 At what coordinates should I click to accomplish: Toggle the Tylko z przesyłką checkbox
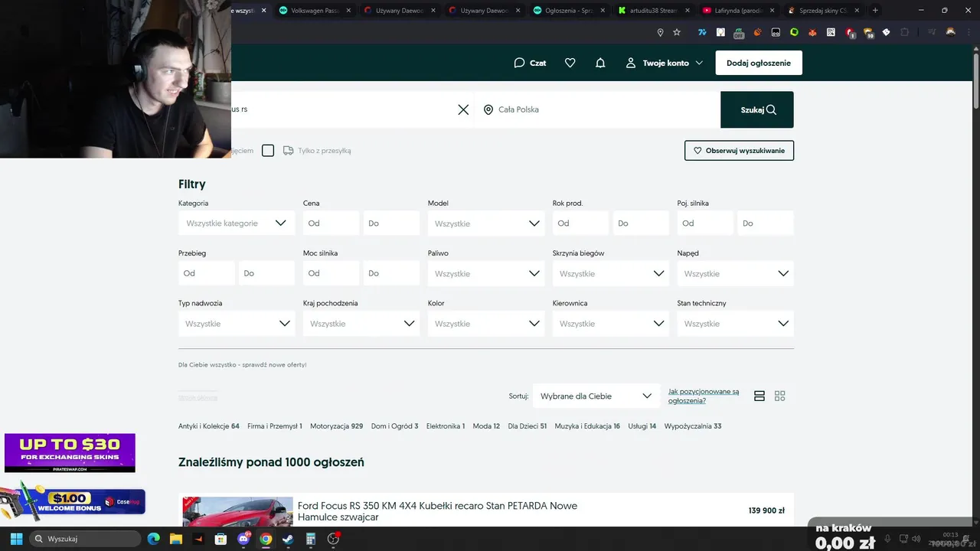[x=268, y=151]
